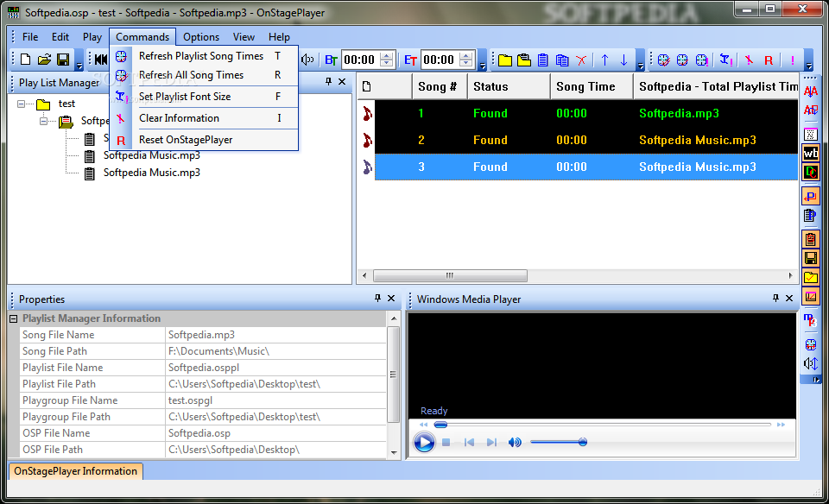
Task: Play in Windows Media Player
Action: [x=424, y=442]
